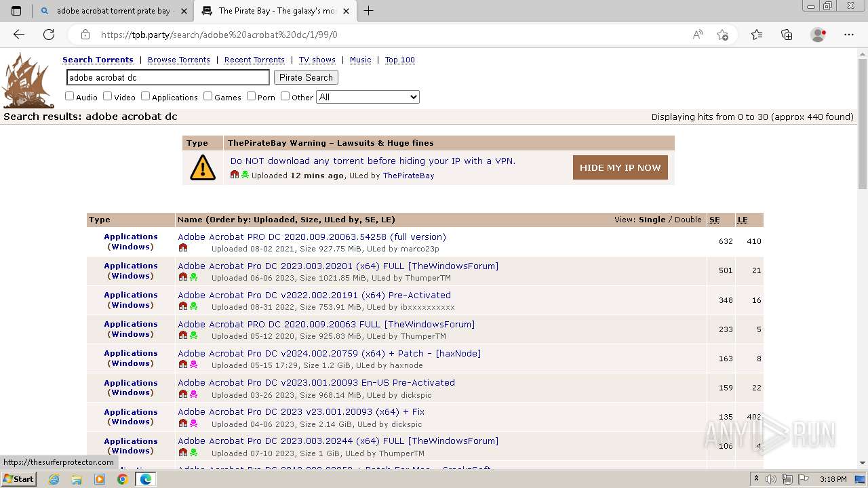Enable the Video filter checkbox
This screenshot has width=868, height=488.
pos(107,96)
